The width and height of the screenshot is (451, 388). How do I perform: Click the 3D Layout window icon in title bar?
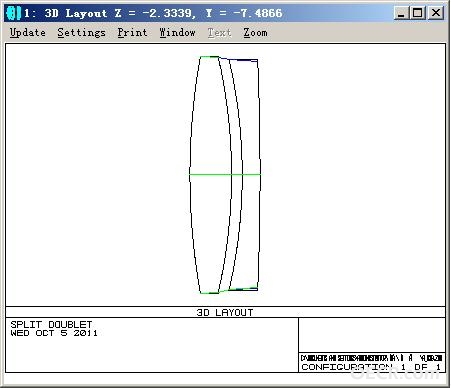(14, 13)
